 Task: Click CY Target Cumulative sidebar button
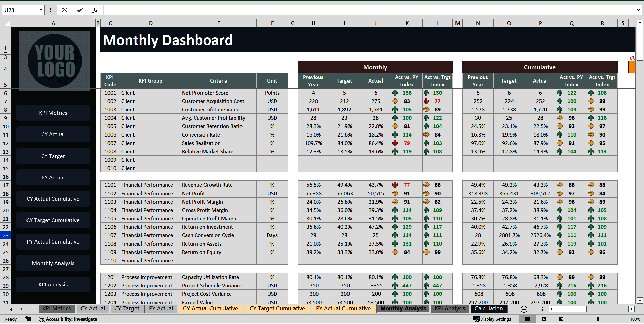click(x=53, y=220)
